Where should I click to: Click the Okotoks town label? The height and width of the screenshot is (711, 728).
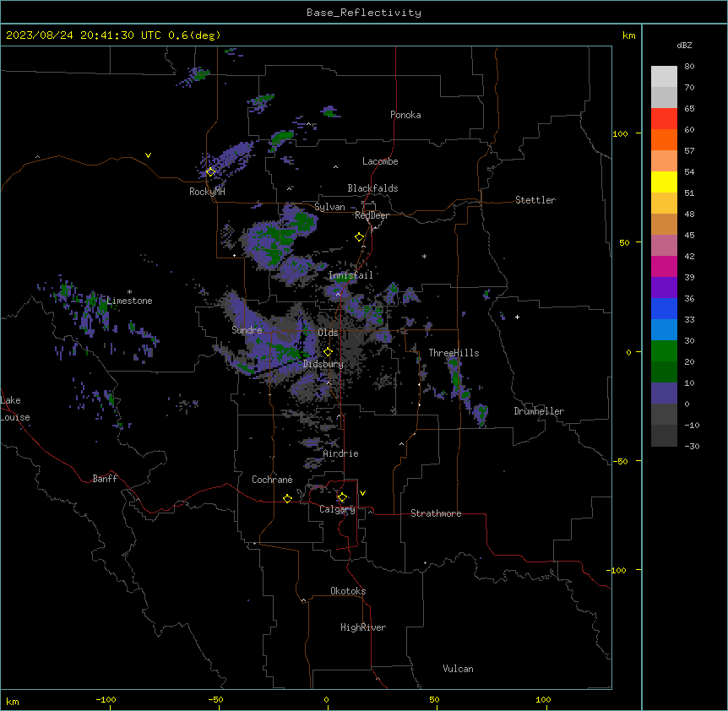[348, 591]
